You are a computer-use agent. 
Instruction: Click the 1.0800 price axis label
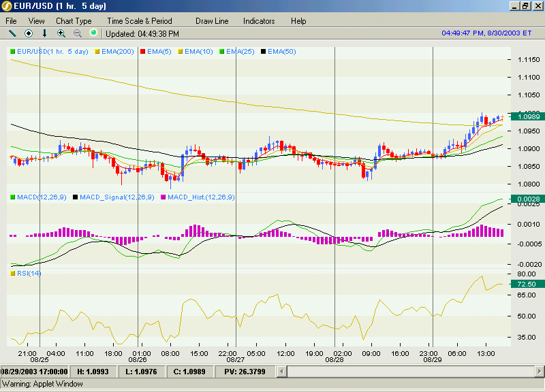tap(529, 184)
